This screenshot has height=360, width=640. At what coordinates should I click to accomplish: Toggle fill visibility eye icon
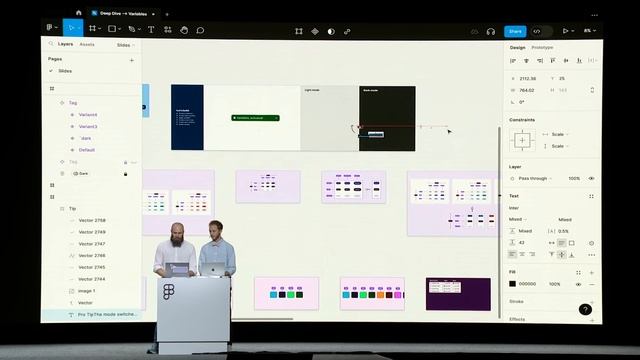point(578,284)
